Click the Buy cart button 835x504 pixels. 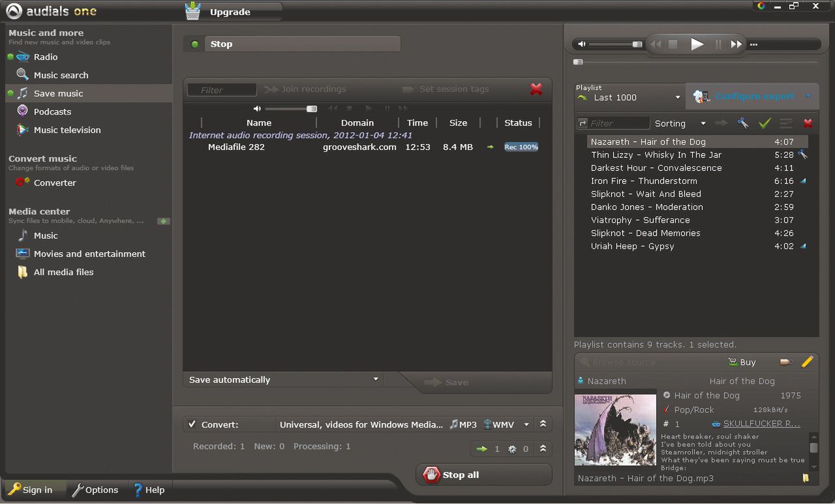(x=742, y=362)
